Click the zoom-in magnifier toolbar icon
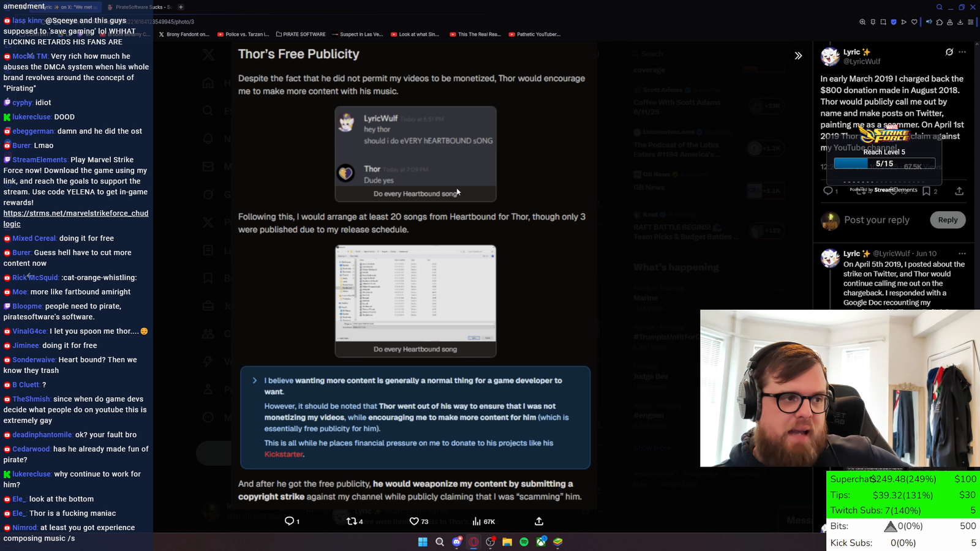This screenshot has height=551, width=980. [862, 22]
